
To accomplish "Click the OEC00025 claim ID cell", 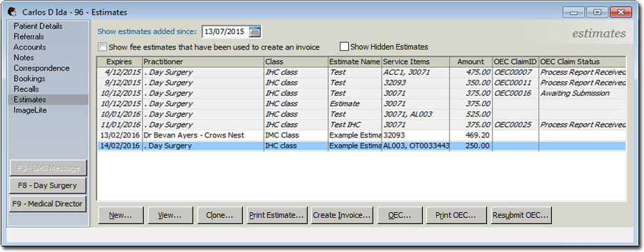I will [x=516, y=124].
